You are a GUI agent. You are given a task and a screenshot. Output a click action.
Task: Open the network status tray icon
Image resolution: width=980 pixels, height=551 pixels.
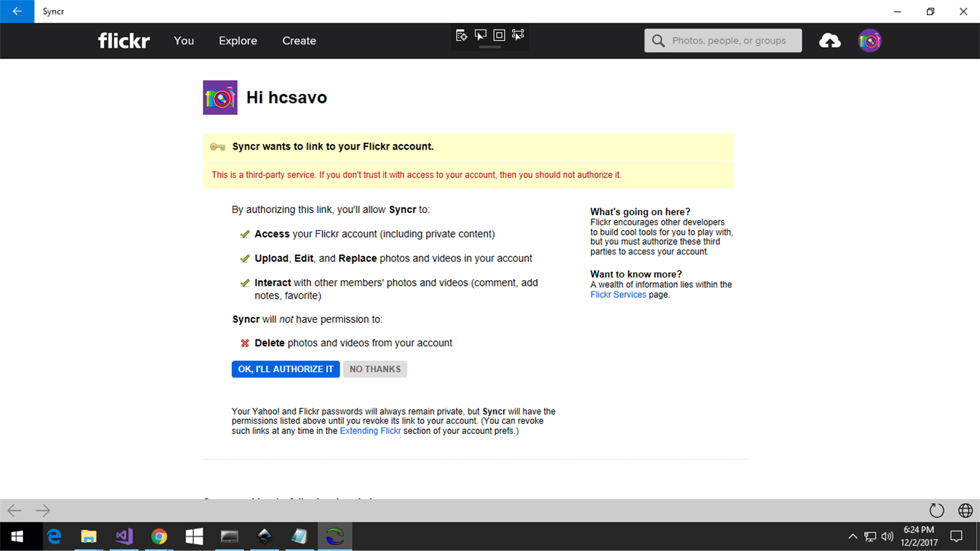[x=870, y=537]
